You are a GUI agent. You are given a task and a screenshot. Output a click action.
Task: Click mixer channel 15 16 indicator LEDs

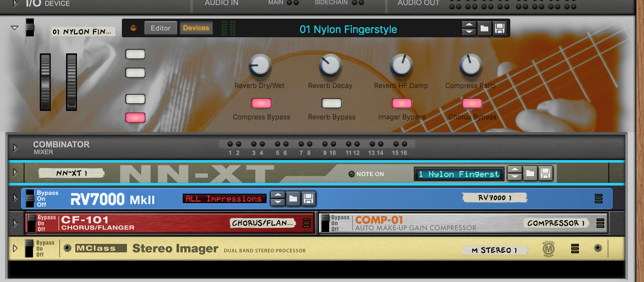click(400, 144)
